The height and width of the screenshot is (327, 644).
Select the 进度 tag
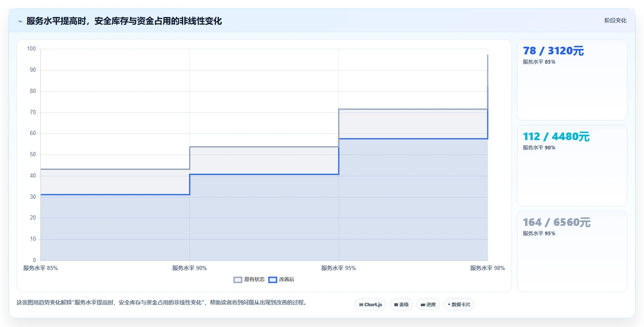[428, 304]
